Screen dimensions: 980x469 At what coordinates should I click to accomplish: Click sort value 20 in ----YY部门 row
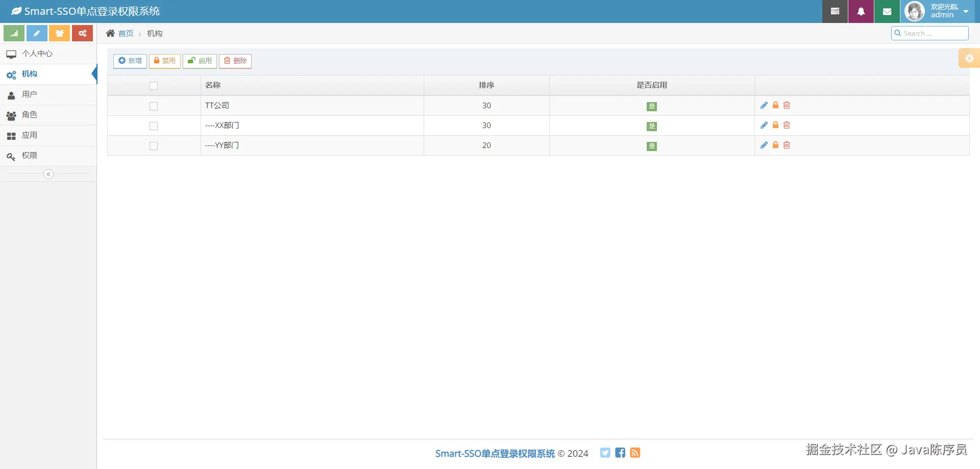pyautogui.click(x=486, y=145)
